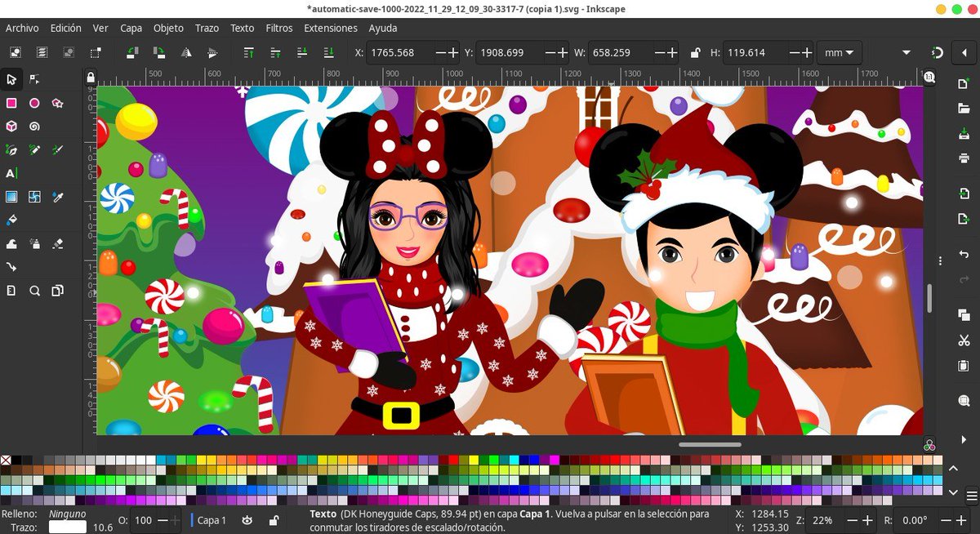
Task: Select the Spiral tool
Action: (x=34, y=127)
